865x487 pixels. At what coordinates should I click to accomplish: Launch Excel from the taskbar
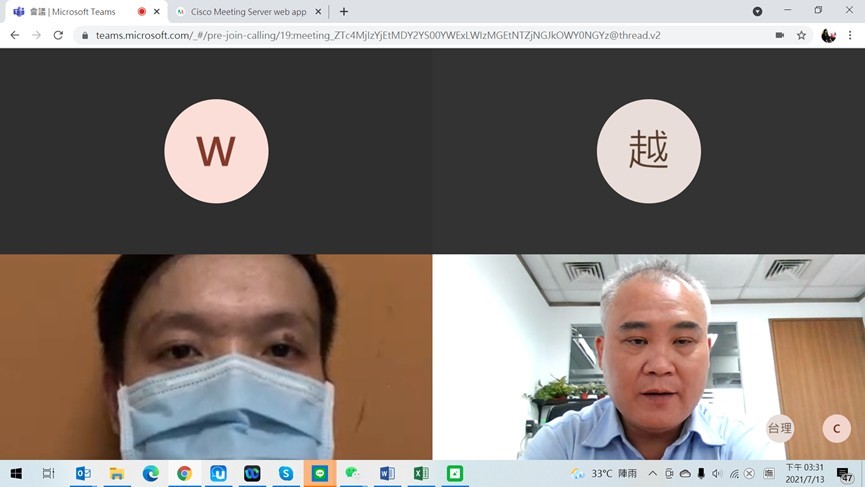421,473
